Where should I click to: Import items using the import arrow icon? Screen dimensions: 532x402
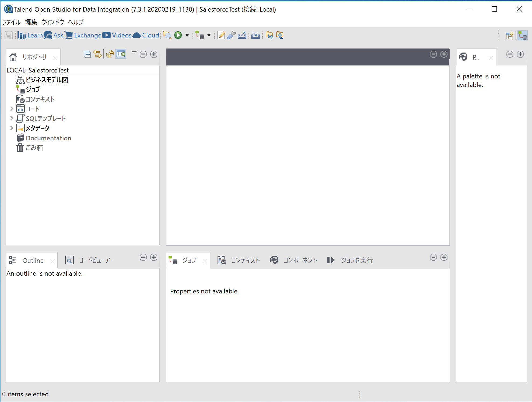[255, 35]
